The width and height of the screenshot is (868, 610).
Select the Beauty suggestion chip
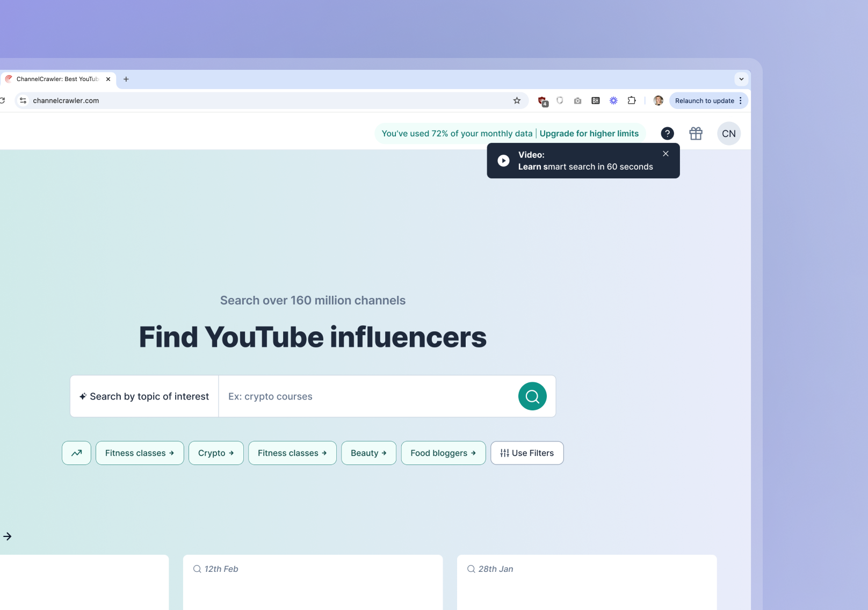pos(368,453)
